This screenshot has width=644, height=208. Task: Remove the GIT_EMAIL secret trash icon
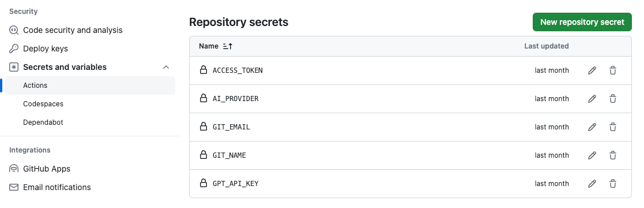613,127
